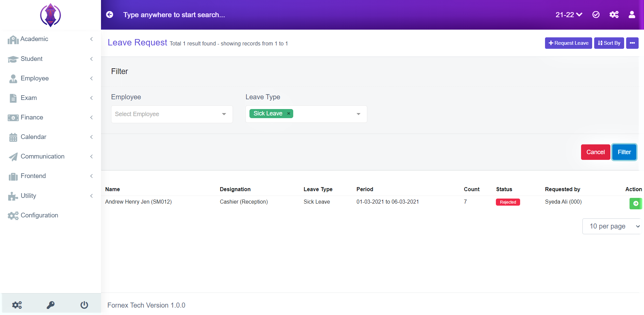Click the Calendar icon in sidebar

(13, 137)
